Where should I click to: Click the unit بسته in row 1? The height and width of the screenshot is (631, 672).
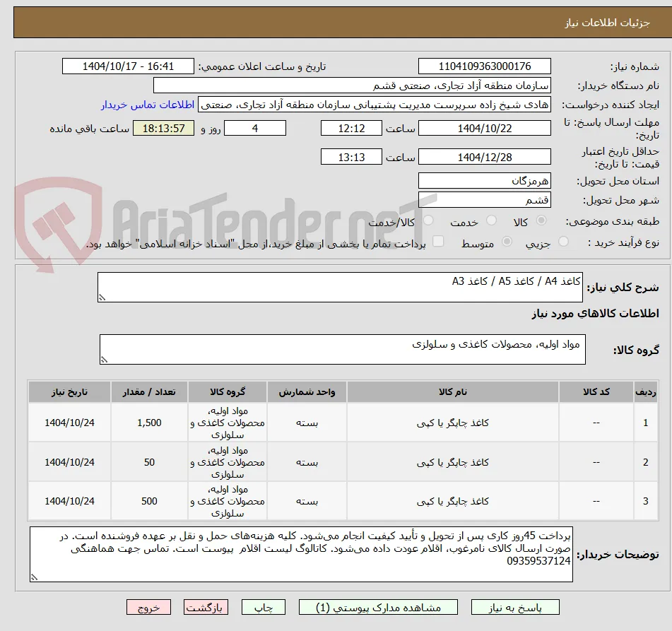click(x=307, y=423)
